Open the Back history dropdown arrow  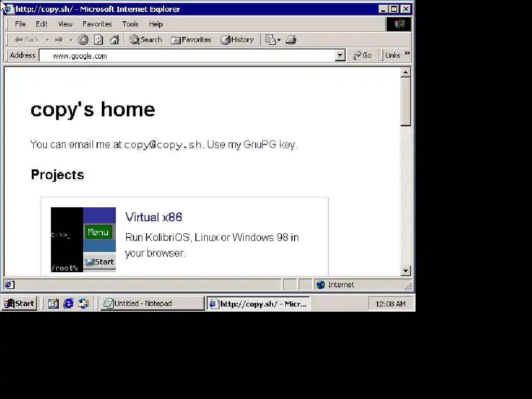pos(47,40)
